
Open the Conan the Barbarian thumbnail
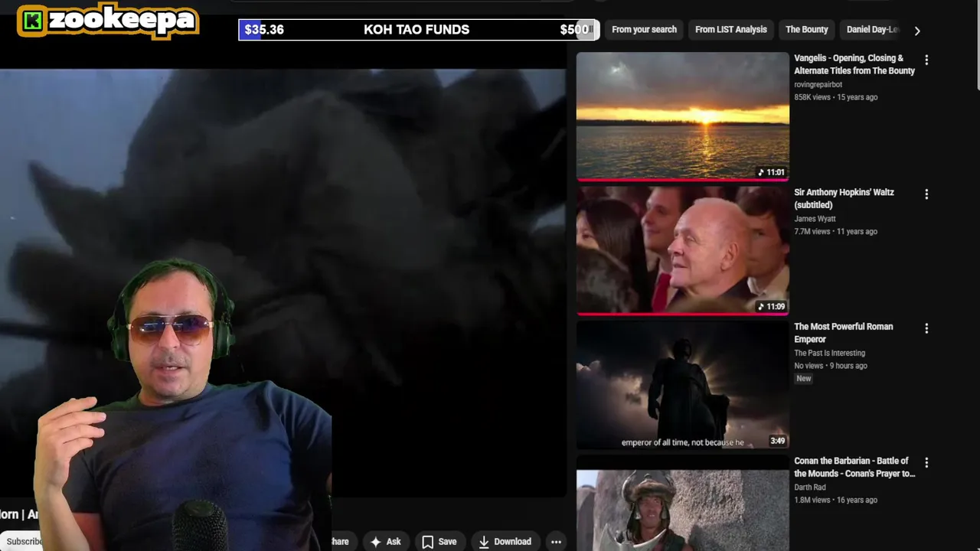coord(682,503)
